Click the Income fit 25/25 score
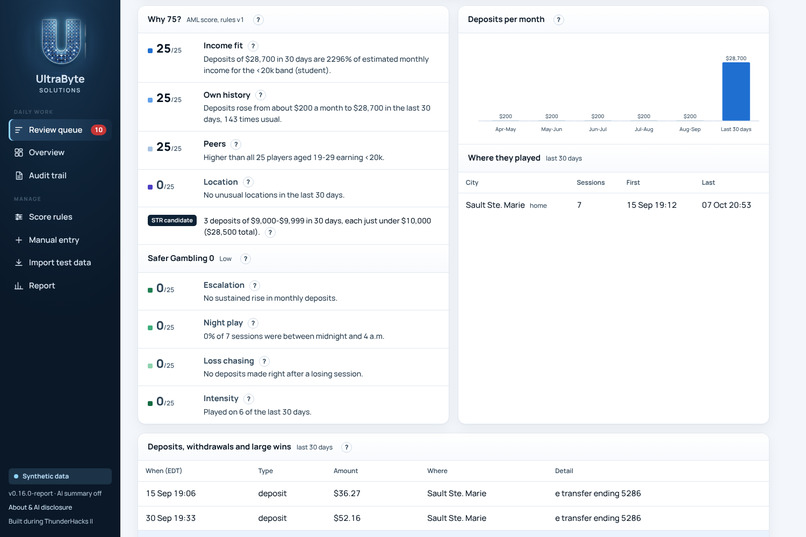Screen dimensions: 806x537 169,49
